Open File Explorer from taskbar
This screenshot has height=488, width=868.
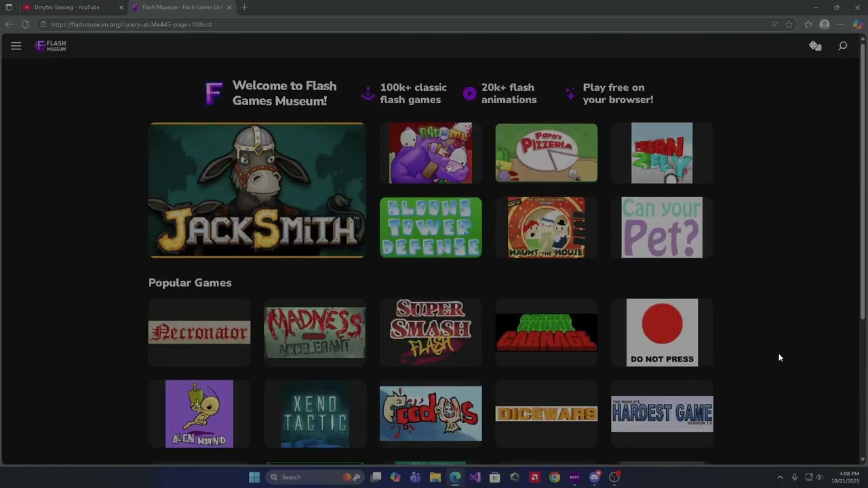tap(435, 477)
